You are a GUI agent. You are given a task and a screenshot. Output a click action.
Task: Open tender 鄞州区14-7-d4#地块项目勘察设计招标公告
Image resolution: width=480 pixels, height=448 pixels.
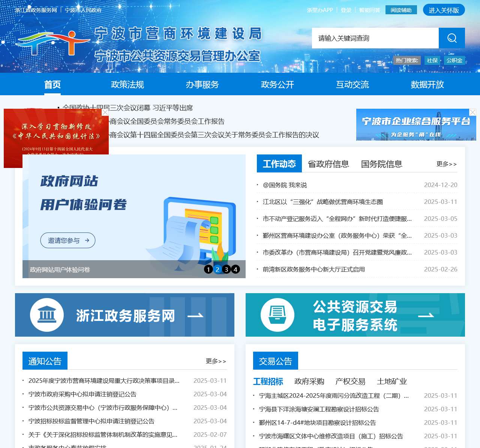coord(318,423)
